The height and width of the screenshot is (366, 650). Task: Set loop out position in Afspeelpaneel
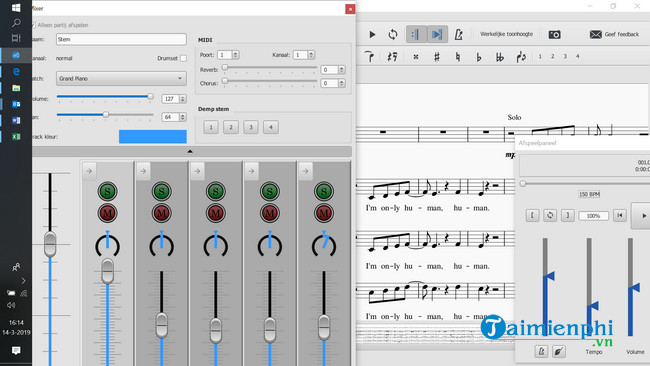click(x=568, y=216)
